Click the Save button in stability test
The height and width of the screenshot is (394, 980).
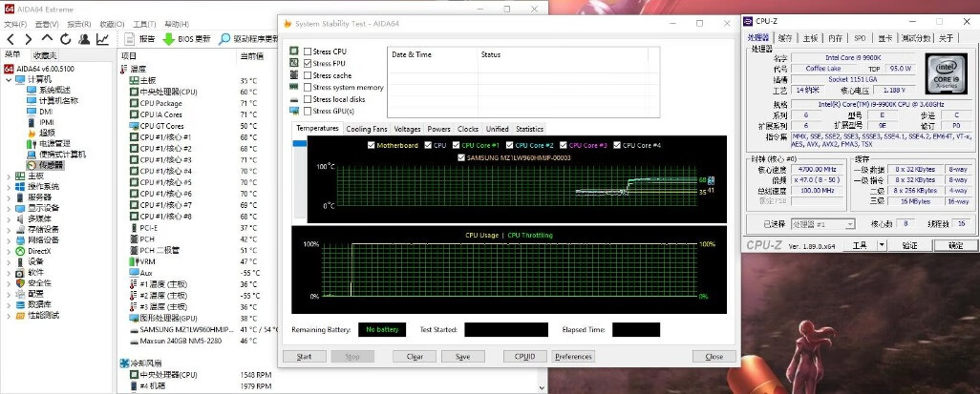[x=463, y=357]
